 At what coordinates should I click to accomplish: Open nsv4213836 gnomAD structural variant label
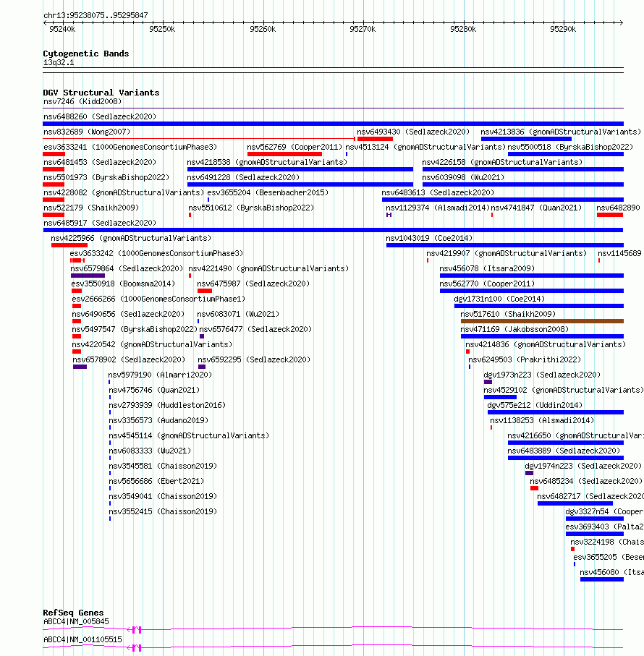(x=561, y=132)
